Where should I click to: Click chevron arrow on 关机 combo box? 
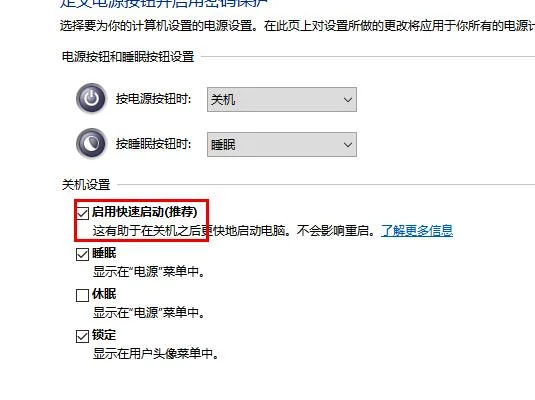(x=348, y=100)
